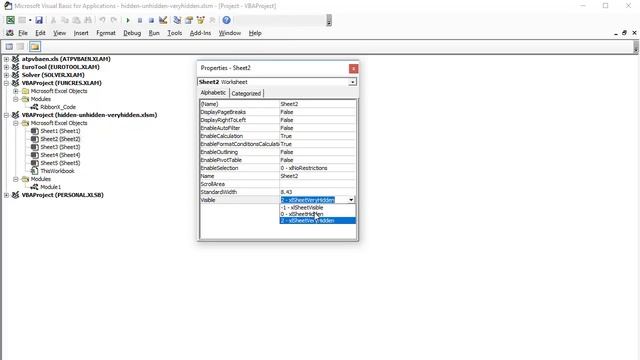Click the View Microsoft Excel icon
The width and height of the screenshot is (640, 360).
pyautogui.click(x=10, y=20)
